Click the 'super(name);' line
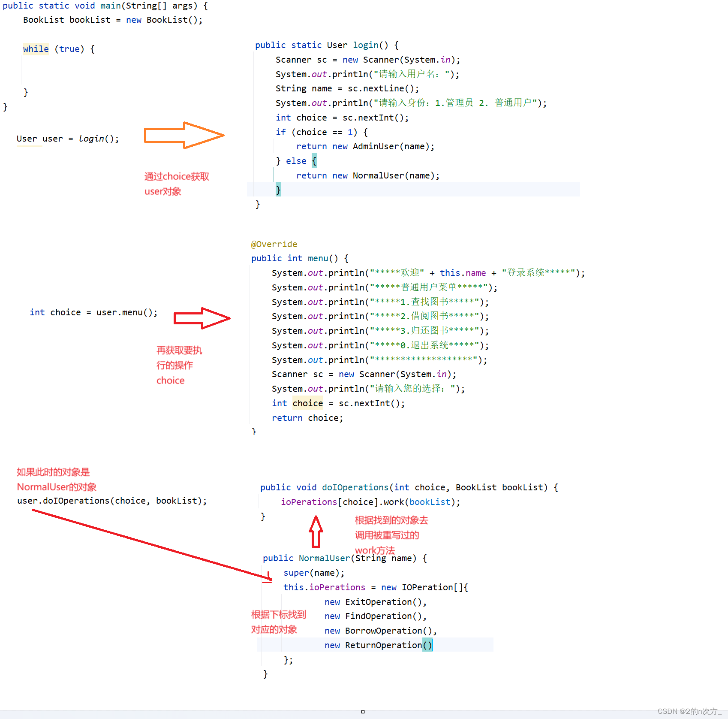Viewport: 728px width, 719px height. 314,573
